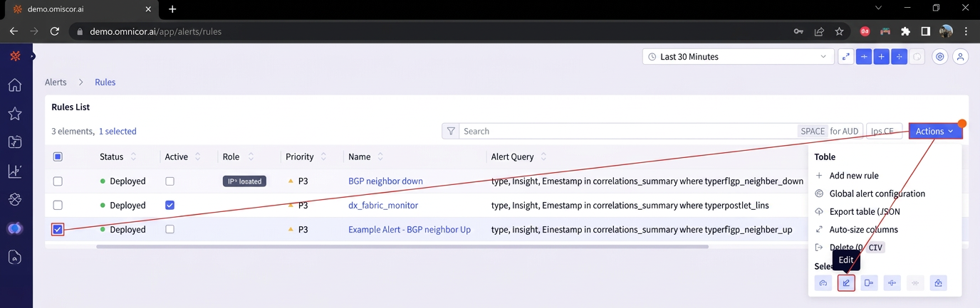Click the 1 selected link
Screen dimensions: 980x308
tap(118, 132)
